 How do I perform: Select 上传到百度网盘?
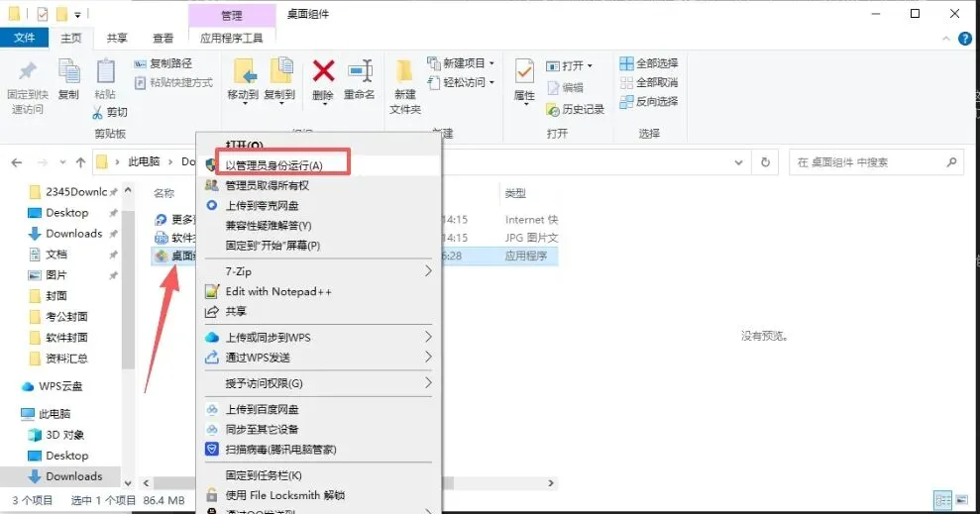(319, 410)
